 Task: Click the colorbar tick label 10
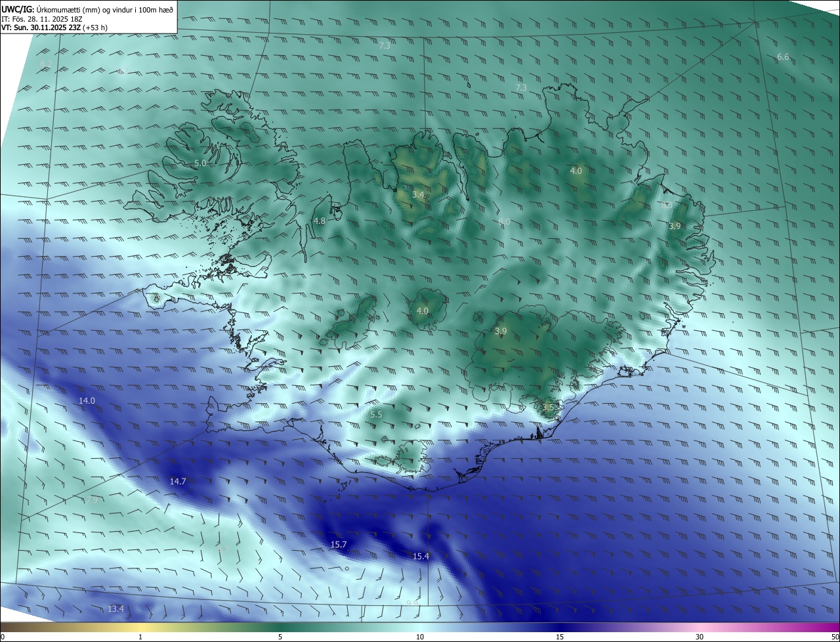(420, 637)
